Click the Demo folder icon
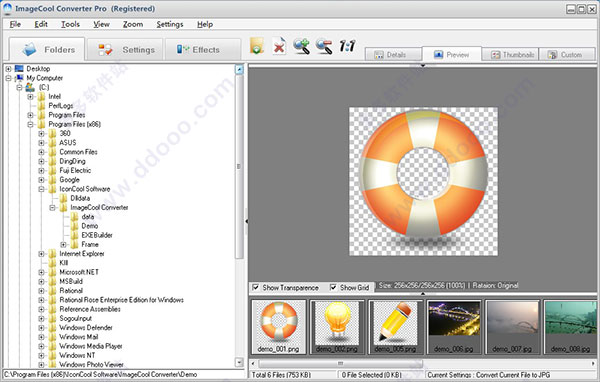Viewport: 600px width, 382px height. point(74,226)
